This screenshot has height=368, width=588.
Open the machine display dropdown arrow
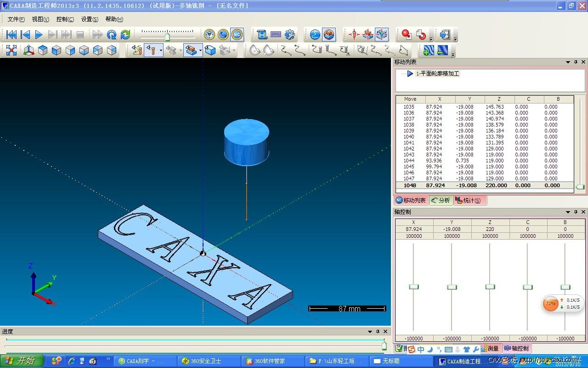(x=234, y=50)
